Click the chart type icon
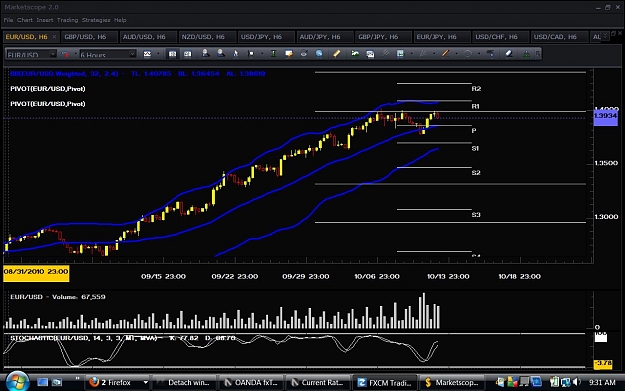Screen dimensions: 625x391 pyautogui.click(x=147, y=54)
